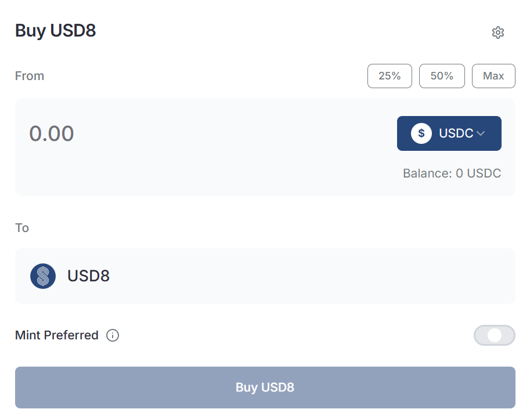This screenshot has width=530, height=420.
Task: Click the To label
Action: tap(22, 228)
